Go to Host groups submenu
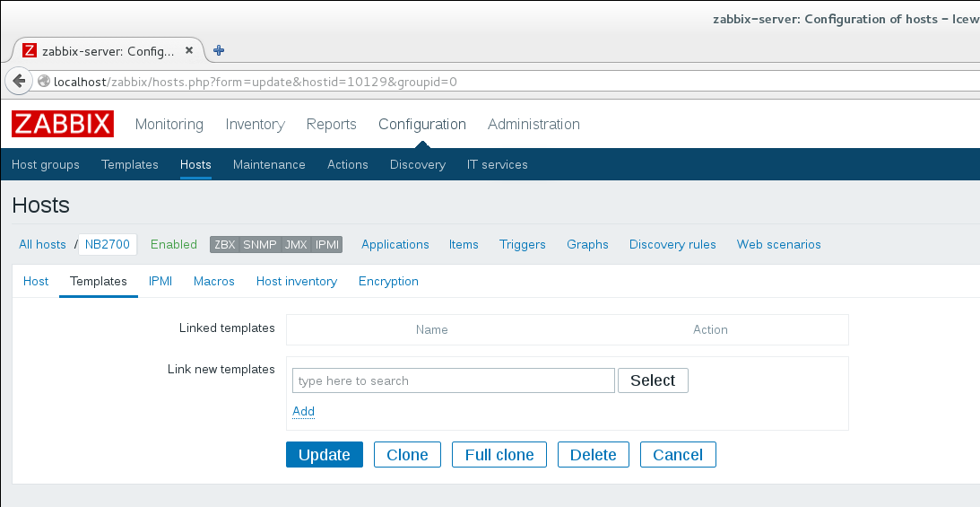 [x=46, y=164]
